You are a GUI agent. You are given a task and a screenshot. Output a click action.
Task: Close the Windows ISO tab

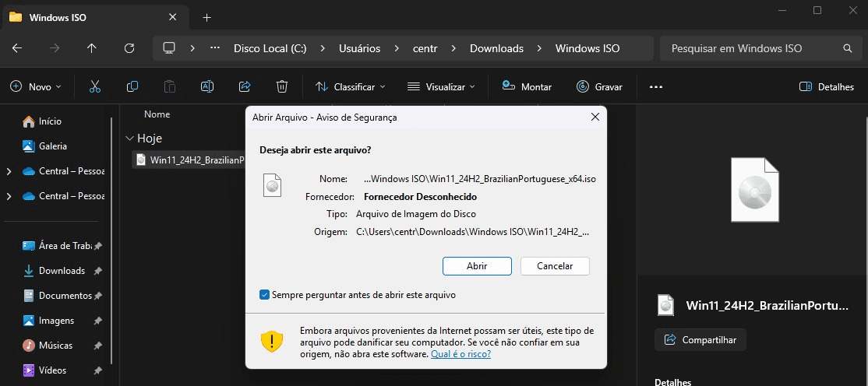pyautogui.click(x=173, y=17)
